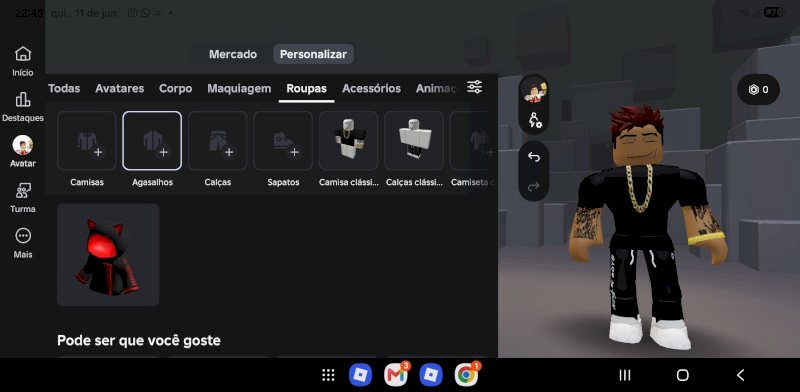The height and width of the screenshot is (392, 800).
Task: Tap the Android home button
Action: tap(683, 376)
